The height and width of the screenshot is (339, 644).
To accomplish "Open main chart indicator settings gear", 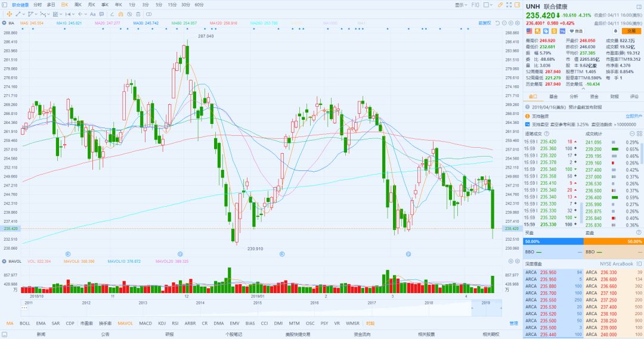I will pyautogui.click(x=518, y=23).
